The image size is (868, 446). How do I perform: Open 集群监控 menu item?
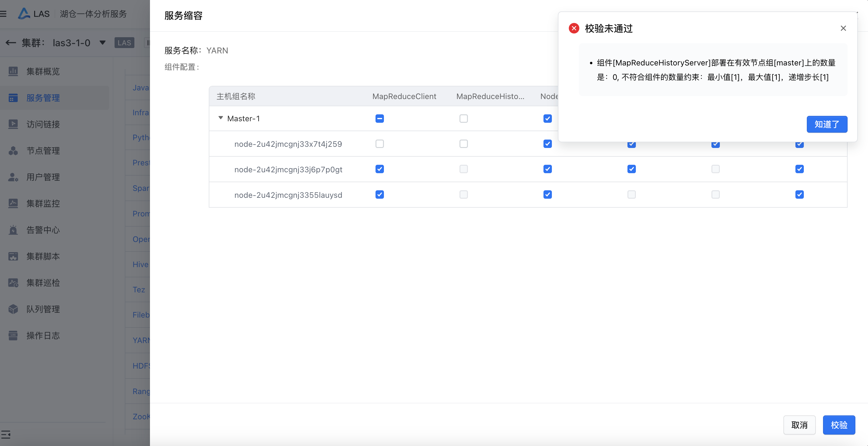[43, 203]
